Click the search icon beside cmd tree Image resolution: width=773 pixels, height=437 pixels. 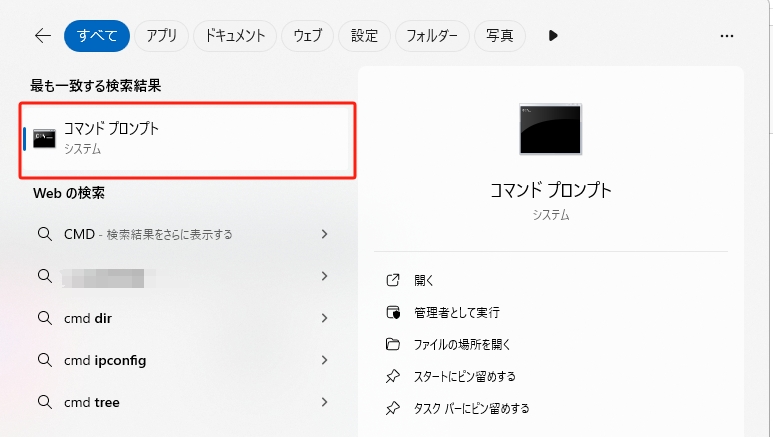44,402
